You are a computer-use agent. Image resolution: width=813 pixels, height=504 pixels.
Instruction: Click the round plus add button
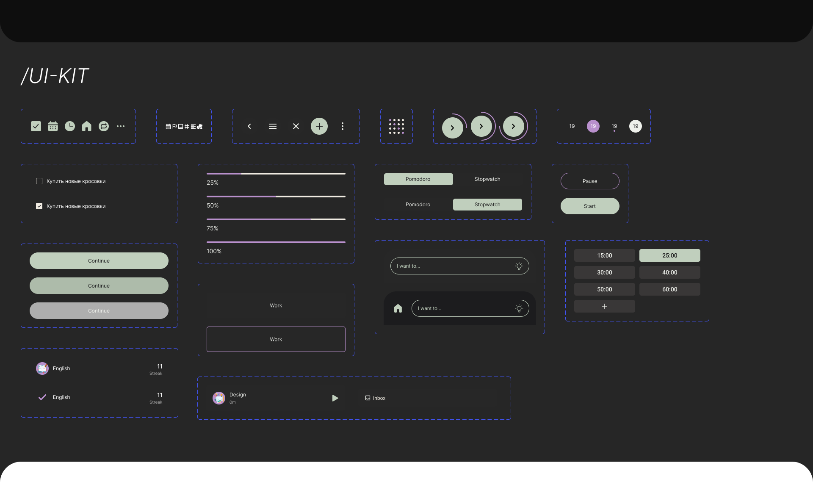[319, 126]
